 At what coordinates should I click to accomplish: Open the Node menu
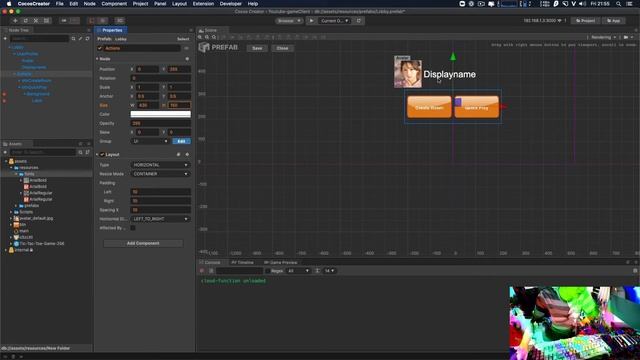[89, 4]
